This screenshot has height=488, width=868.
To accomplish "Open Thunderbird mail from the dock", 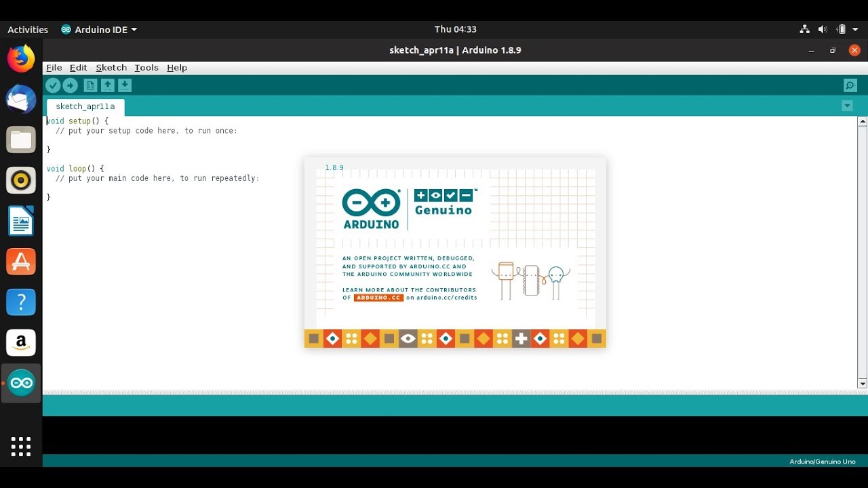I will pyautogui.click(x=21, y=100).
